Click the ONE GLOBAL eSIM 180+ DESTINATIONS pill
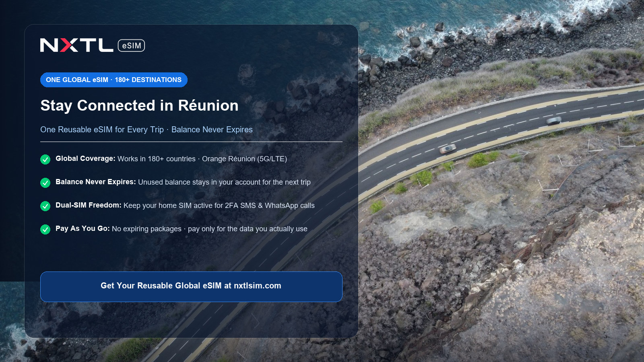The width and height of the screenshot is (644, 362). [114, 80]
